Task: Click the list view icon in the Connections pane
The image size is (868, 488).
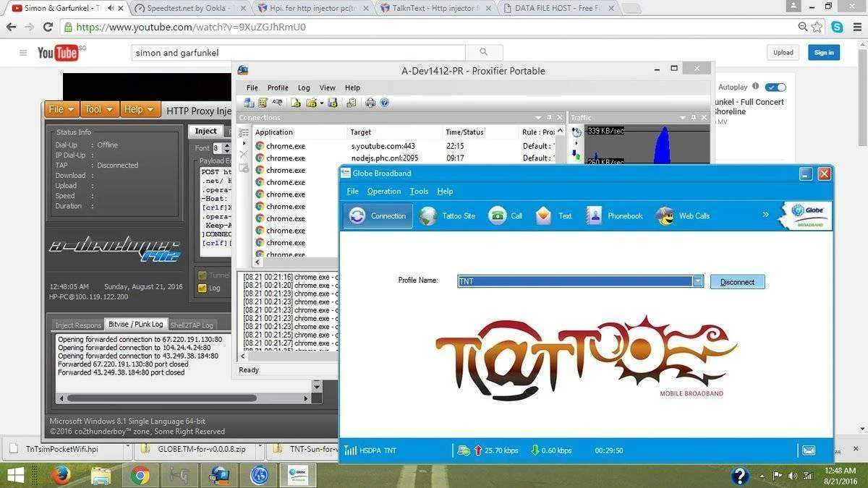Action: (244, 132)
